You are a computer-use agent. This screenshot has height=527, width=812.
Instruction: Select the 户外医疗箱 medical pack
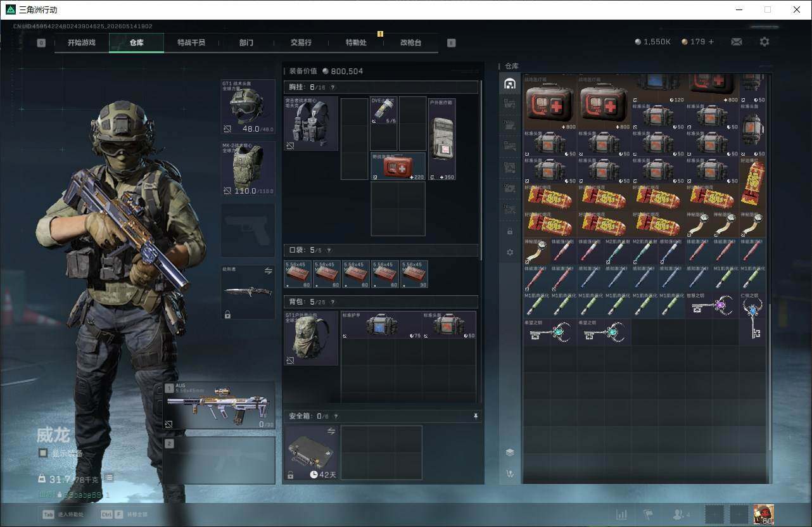click(x=442, y=139)
